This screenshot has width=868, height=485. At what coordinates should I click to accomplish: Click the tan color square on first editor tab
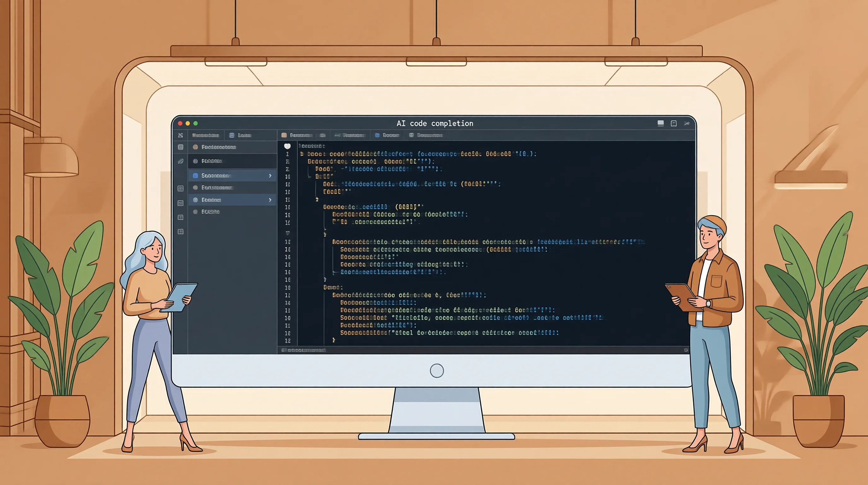coord(284,135)
